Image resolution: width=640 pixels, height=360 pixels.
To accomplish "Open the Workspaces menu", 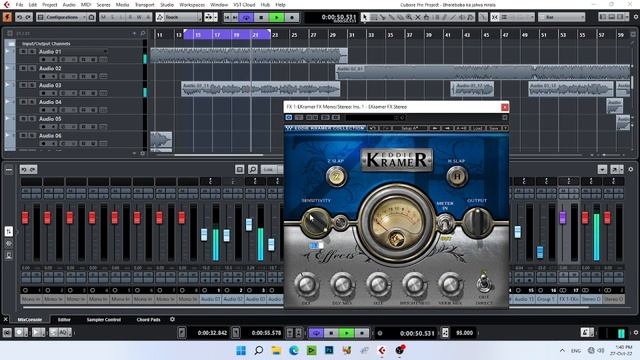I will (x=192, y=5).
